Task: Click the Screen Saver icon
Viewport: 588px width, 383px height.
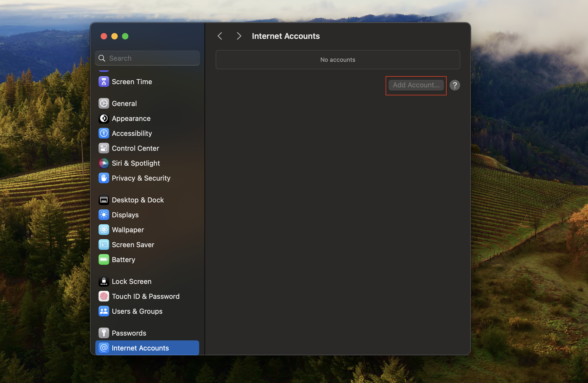Action: [x=104, y=245]
